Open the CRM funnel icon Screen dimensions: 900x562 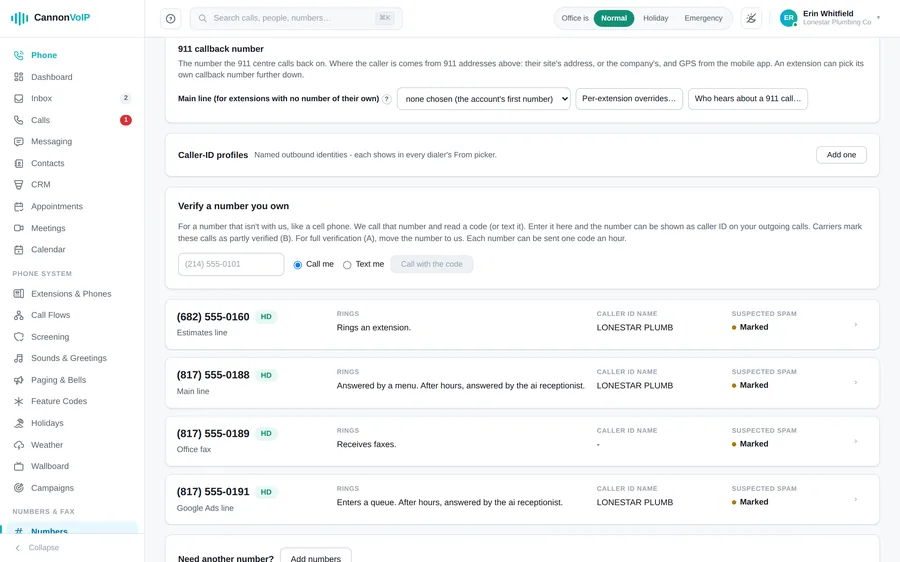[x=19, y=185]
